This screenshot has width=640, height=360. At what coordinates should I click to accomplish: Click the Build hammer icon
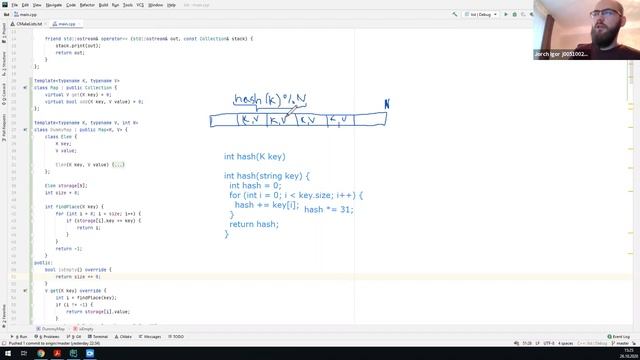455,14
